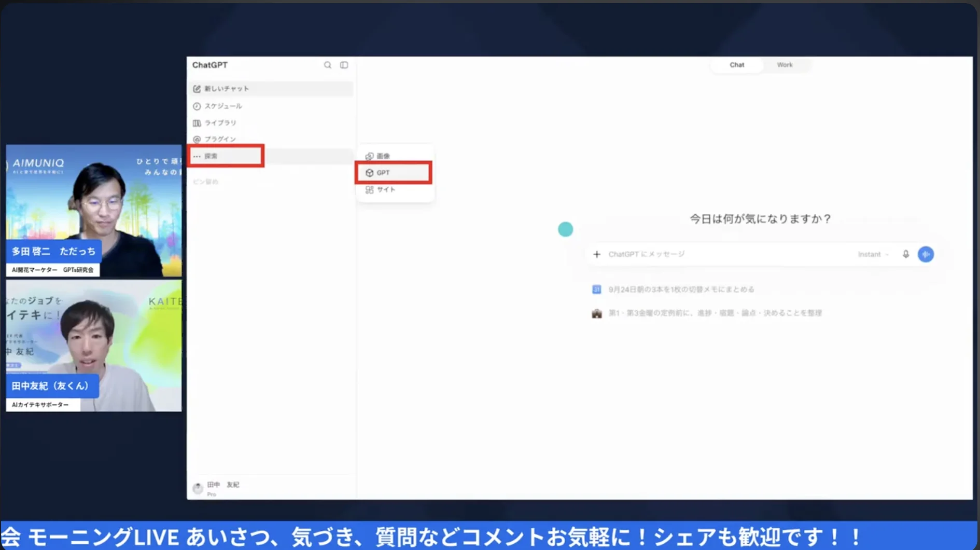Toggle the sidebar collapse icon
980x550 pixels.
click(344, 65)
